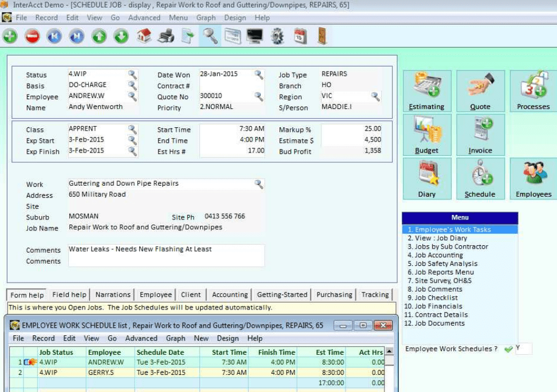Open the Estimating tile
The height and width of the screenshot is (392, 557).
427,91
